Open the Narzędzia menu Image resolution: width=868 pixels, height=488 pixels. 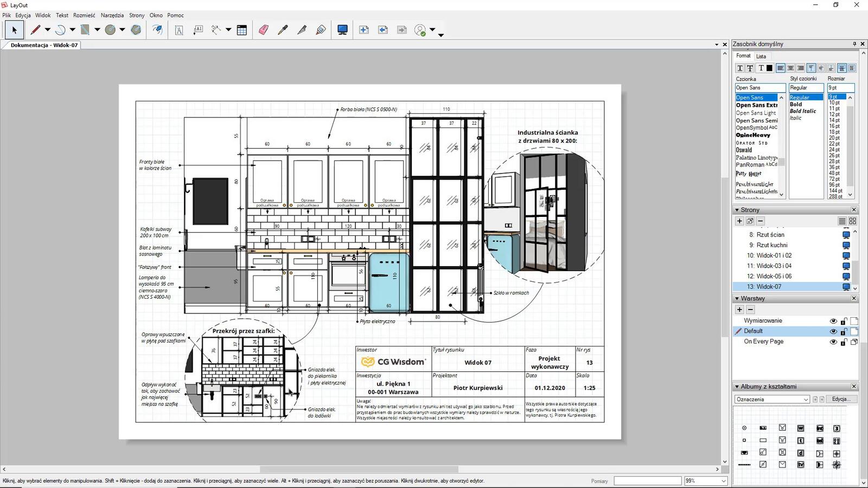pyautogui.click(x=112, y=15)
